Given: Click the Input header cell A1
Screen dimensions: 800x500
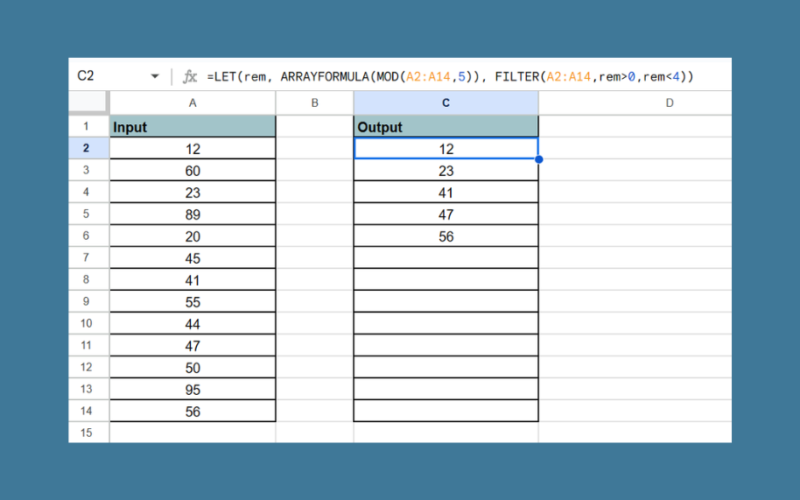Looking at the screenshot, I should pyautogui.click(x=192, y=127).
